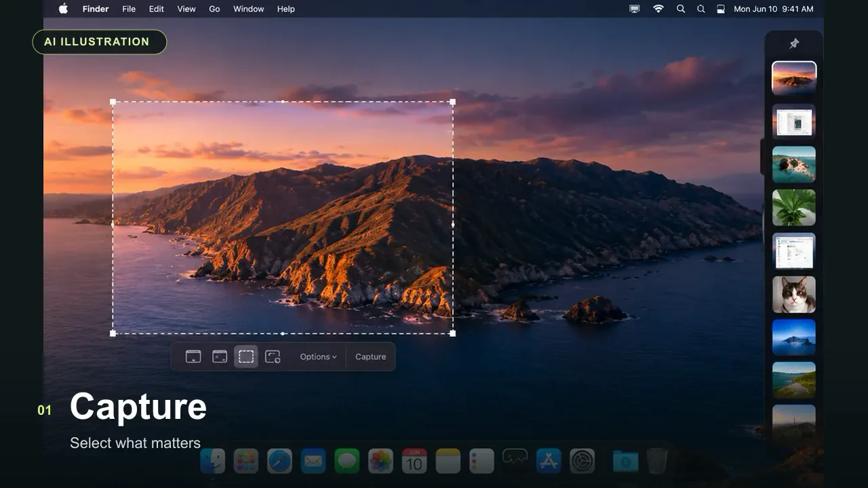Click the top-right selection corner handle
The width and height of the screenshot is (868, 488).
452,102
